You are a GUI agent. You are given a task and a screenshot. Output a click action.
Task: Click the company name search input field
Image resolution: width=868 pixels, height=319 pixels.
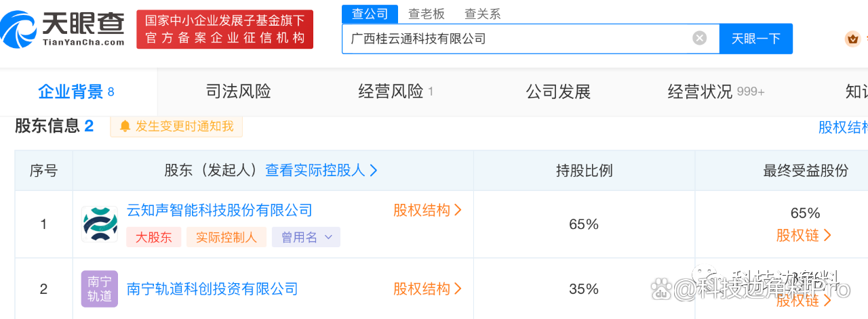(x=517, y=39)
